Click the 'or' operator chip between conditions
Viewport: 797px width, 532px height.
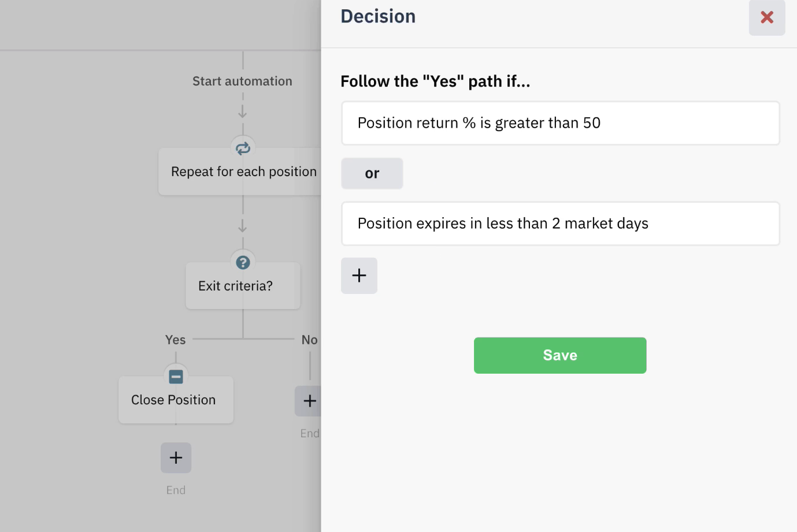point(372,173)
